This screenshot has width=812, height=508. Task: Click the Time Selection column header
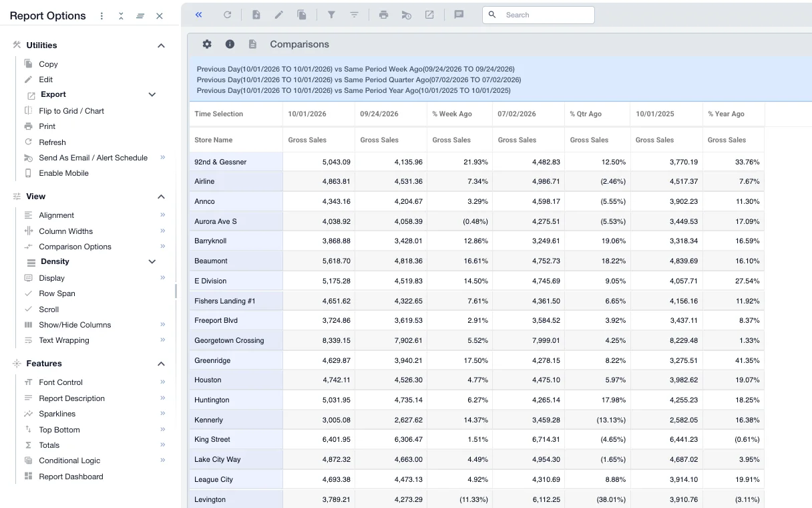[236, 114]
